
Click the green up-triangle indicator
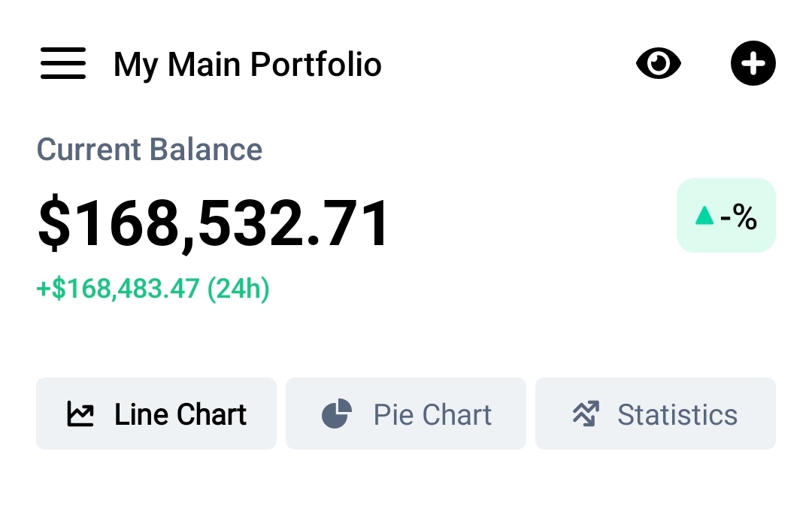704,217
